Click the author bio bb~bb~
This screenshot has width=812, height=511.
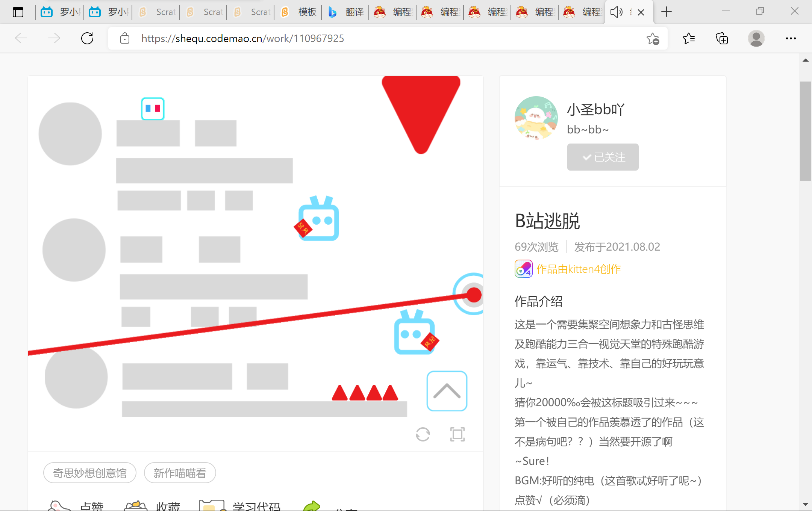click(x=588, y=130)
